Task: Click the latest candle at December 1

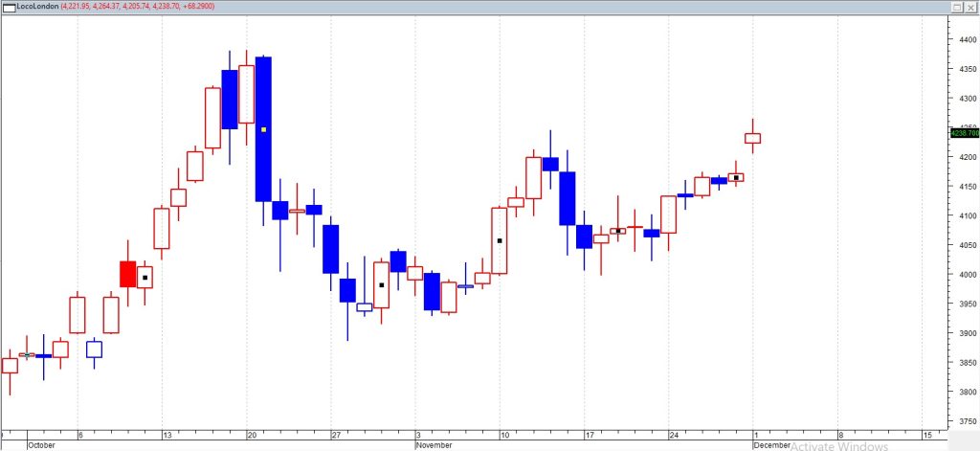Action: click(x=752, y=138)
